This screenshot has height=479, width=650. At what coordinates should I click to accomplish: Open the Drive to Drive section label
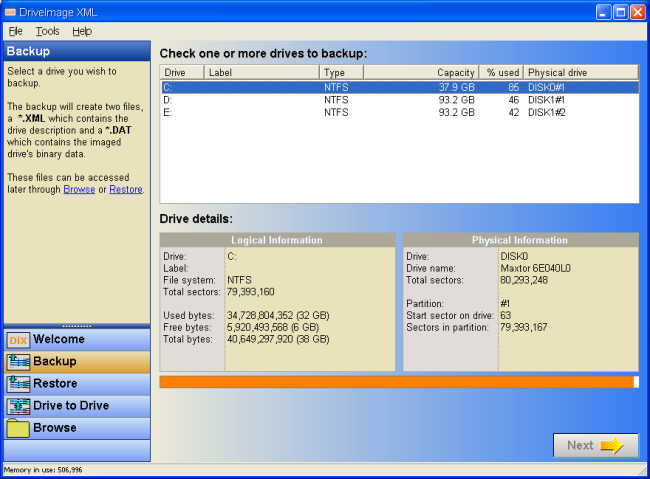(x=71, y=405)
